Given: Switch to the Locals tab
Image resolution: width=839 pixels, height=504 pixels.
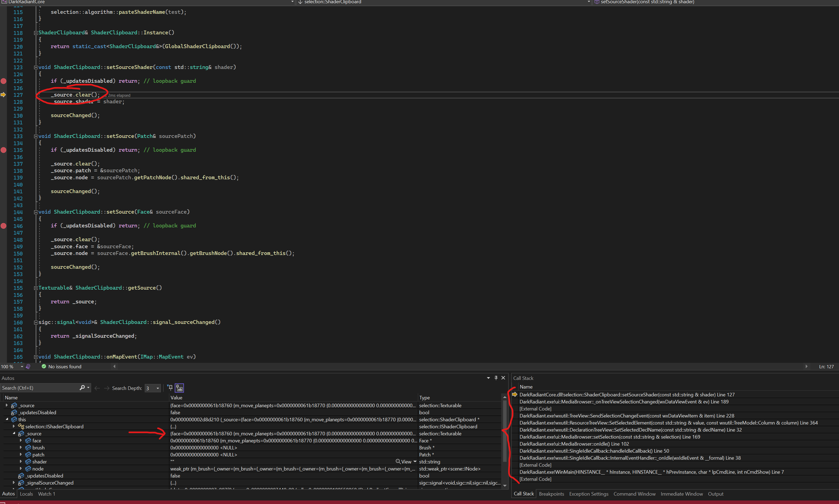Looking at the screenshot, I should 26,493.
